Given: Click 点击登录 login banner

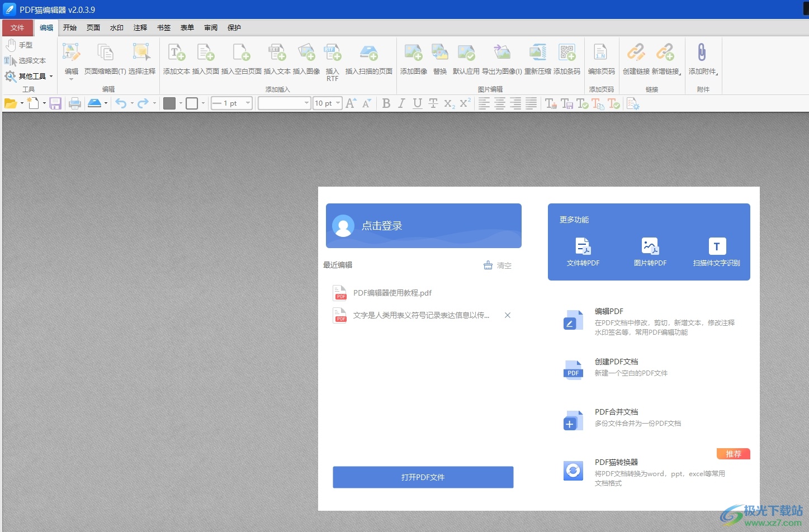Looking at the screenshot, I should tap(423, 226).
